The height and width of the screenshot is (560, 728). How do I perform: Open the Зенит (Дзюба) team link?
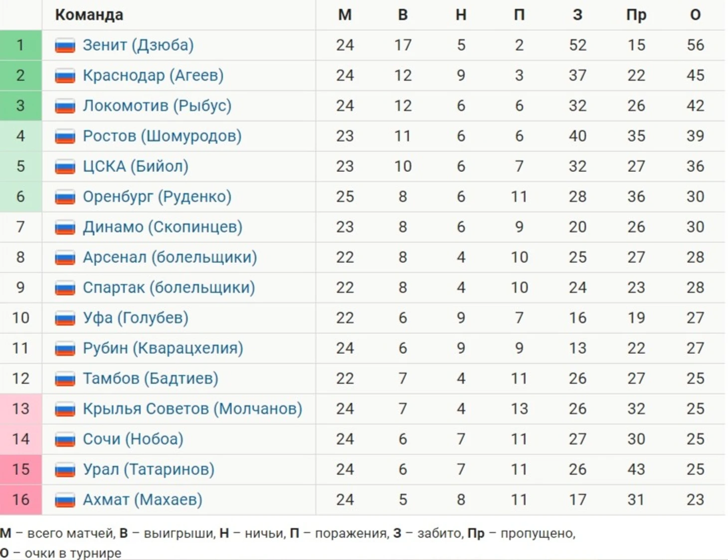(138, 45)
